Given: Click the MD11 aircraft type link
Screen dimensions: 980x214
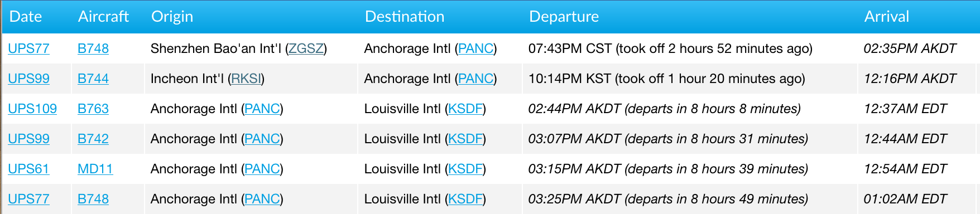Looking at the screenshot, I should click(95, 169).
